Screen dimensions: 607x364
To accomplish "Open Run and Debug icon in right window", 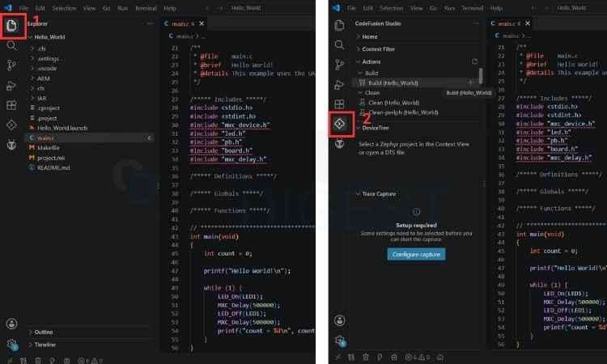I will click(x=339, y=84).
